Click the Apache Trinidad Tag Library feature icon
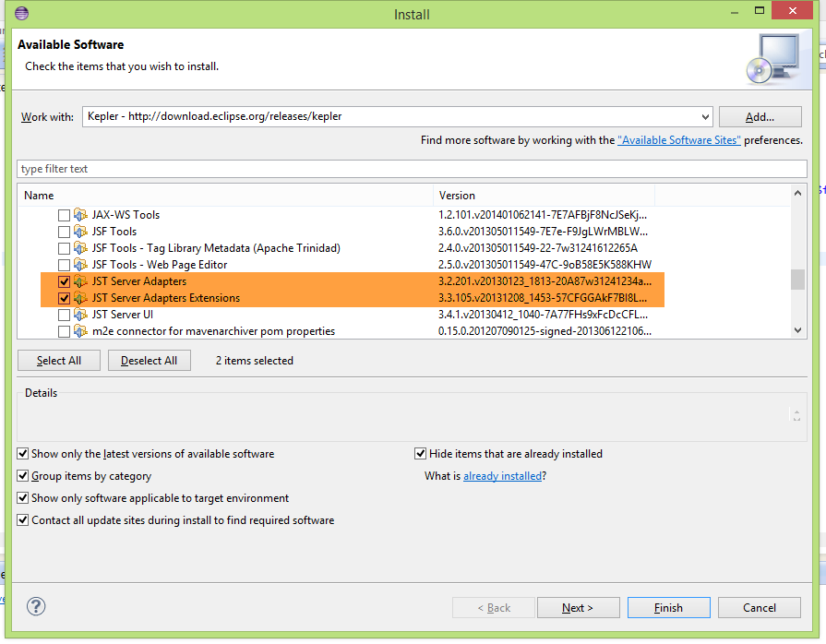Viewport: 826px width, 644px height. (80, 248)
